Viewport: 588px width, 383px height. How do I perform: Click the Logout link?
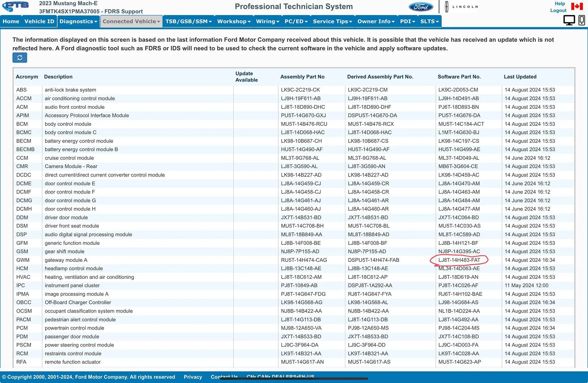(558, 11)
